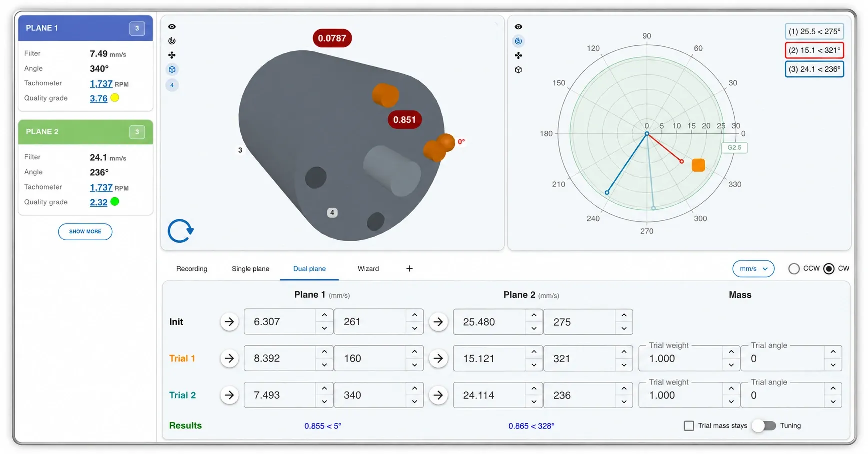
Task: Click Trial 1 row Plane 2 arrow button
Action: (438, 358)
